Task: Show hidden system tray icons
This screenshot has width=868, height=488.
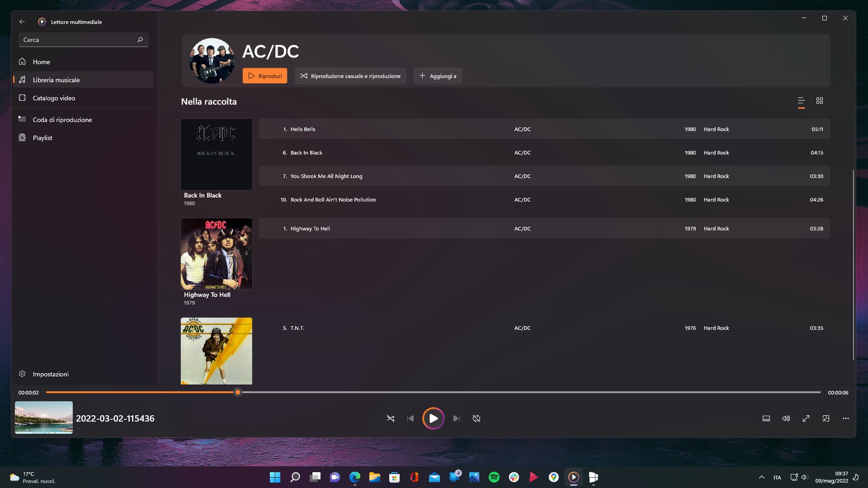Action: [x=762, y=477]
